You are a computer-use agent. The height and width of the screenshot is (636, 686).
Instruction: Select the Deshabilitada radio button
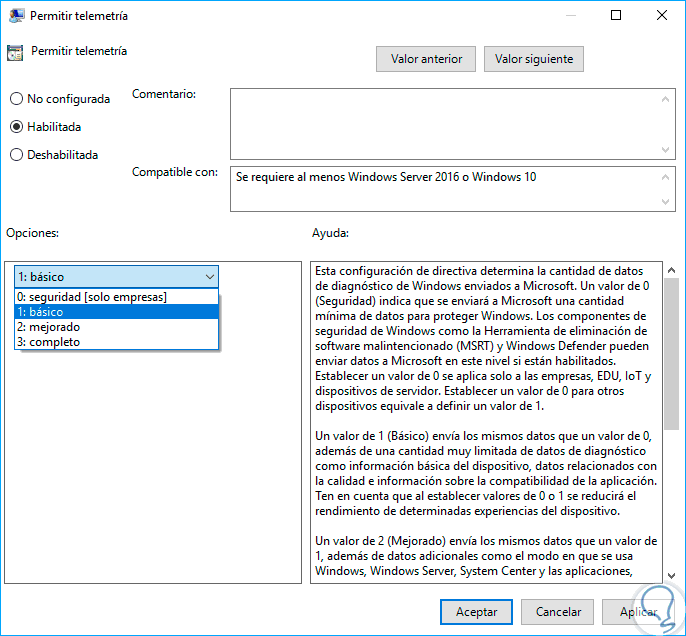click(x=16, y=155)
